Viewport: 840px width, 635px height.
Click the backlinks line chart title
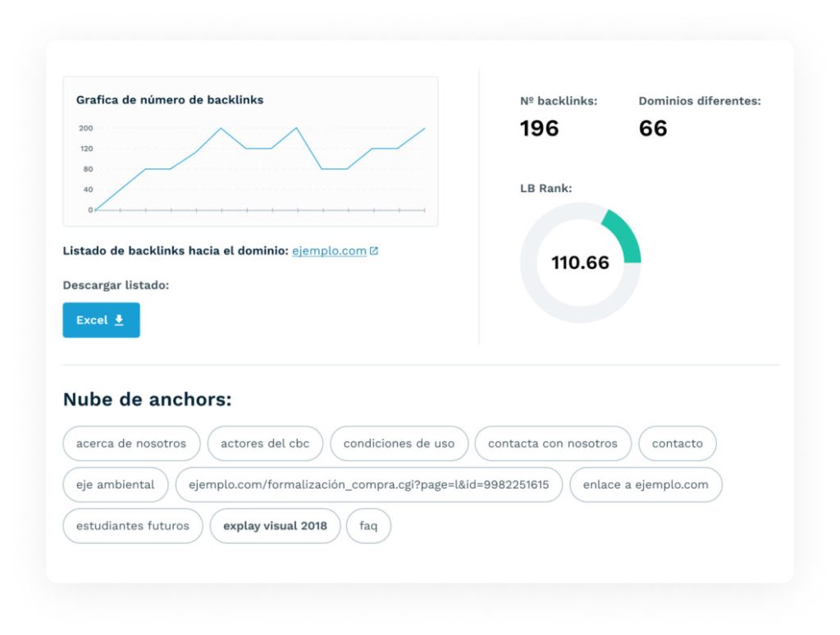point(170,99)
